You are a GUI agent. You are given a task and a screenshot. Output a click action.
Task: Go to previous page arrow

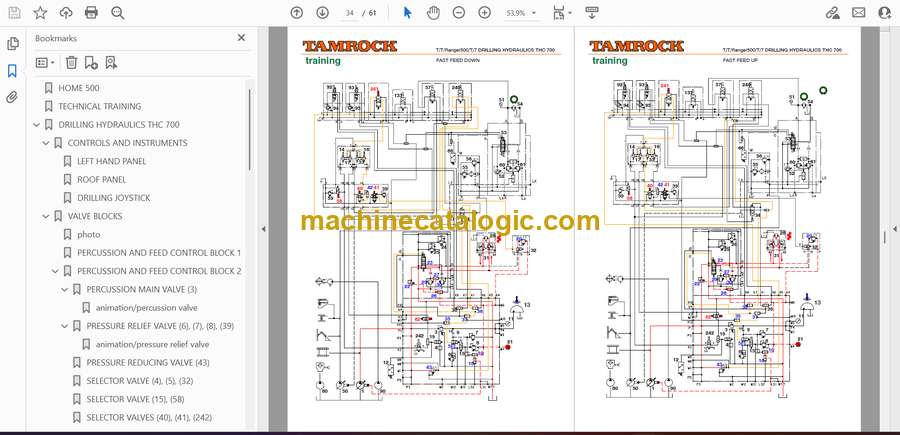point(296,13)
